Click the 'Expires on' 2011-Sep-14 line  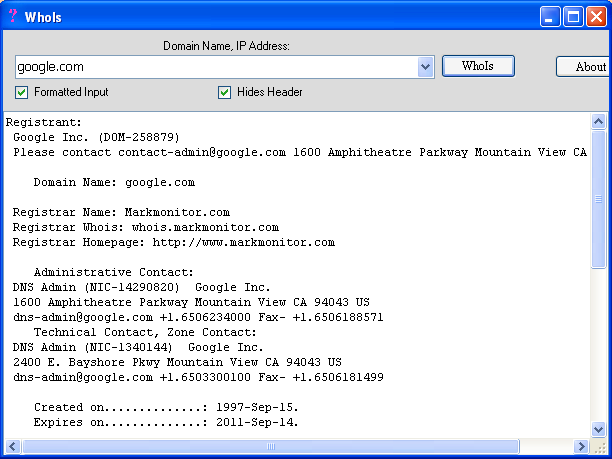click(166, 422)
